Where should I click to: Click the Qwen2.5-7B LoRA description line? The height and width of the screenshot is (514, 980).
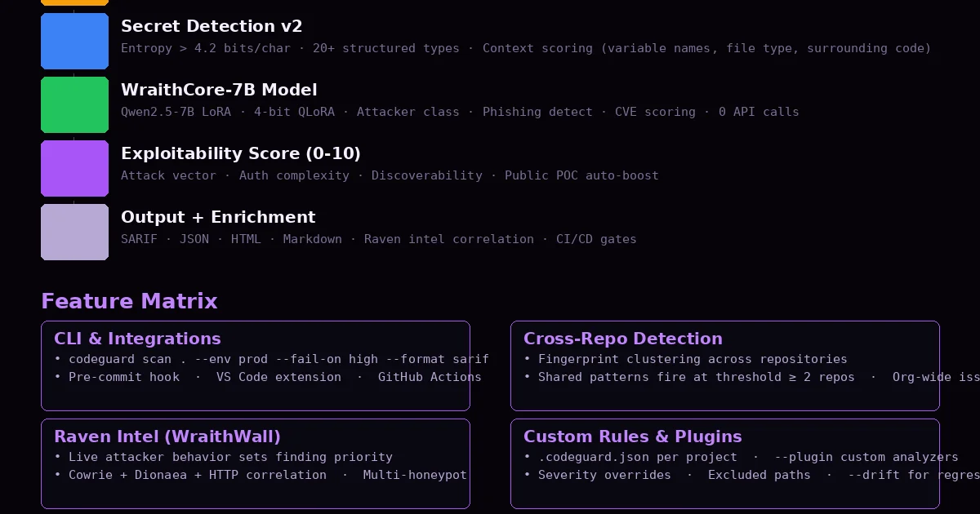click(x=460, y=112)
